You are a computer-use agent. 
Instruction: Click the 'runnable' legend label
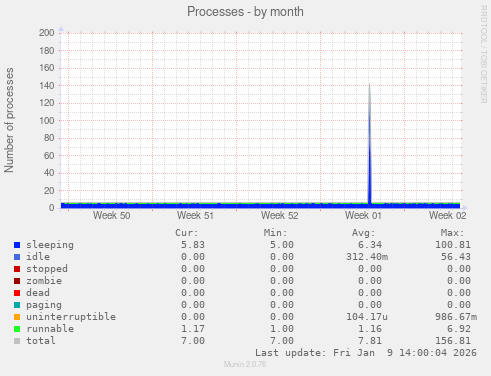(50, 329)
